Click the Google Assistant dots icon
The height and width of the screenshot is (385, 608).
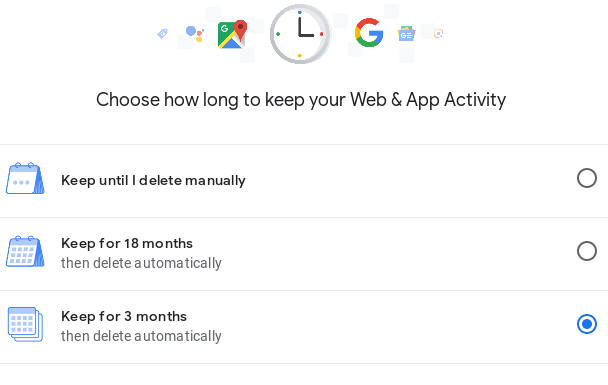tap(195, 34)
